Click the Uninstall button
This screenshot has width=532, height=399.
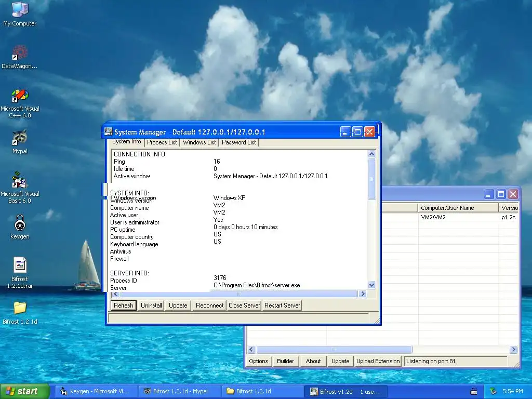click(151, 305)
